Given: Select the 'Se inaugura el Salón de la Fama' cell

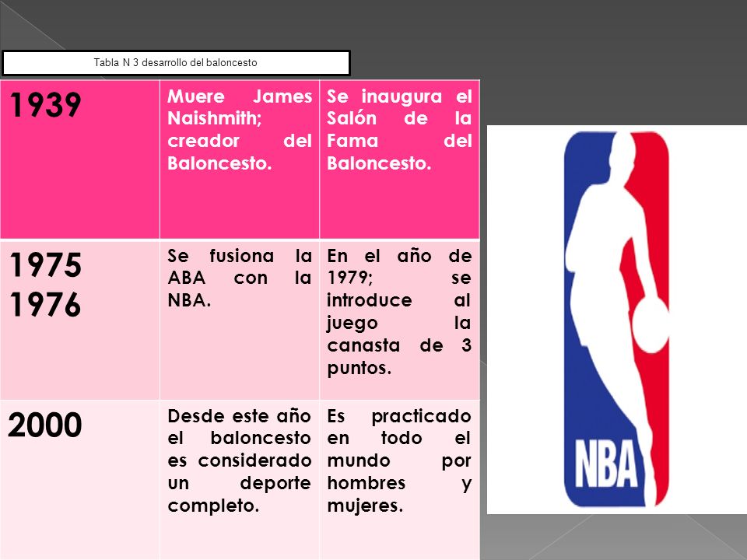Looking at the screenshot, I should click(399, 159).
